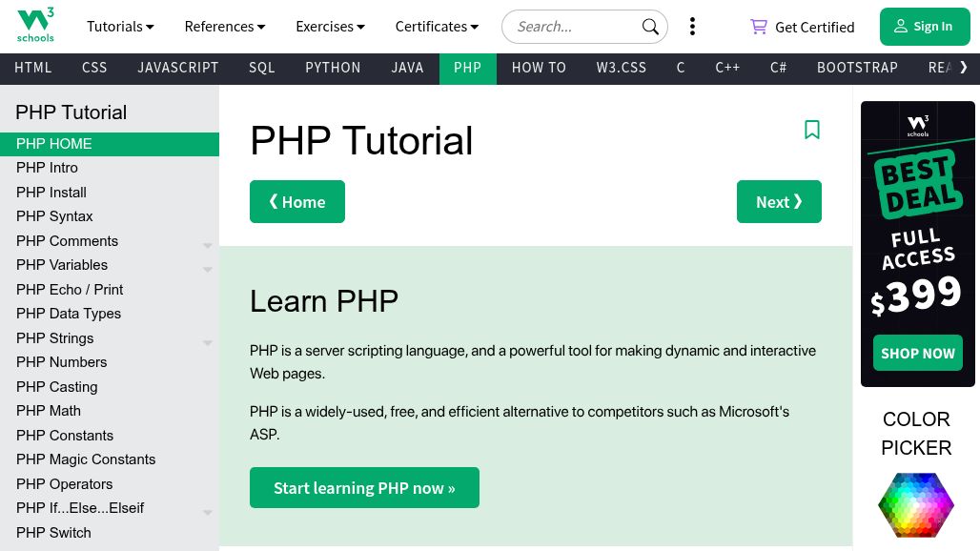The width and height of the screenshot is (980, 551).
Task: Open PHP Data Types in sidebar
Action: coord(69,314)
